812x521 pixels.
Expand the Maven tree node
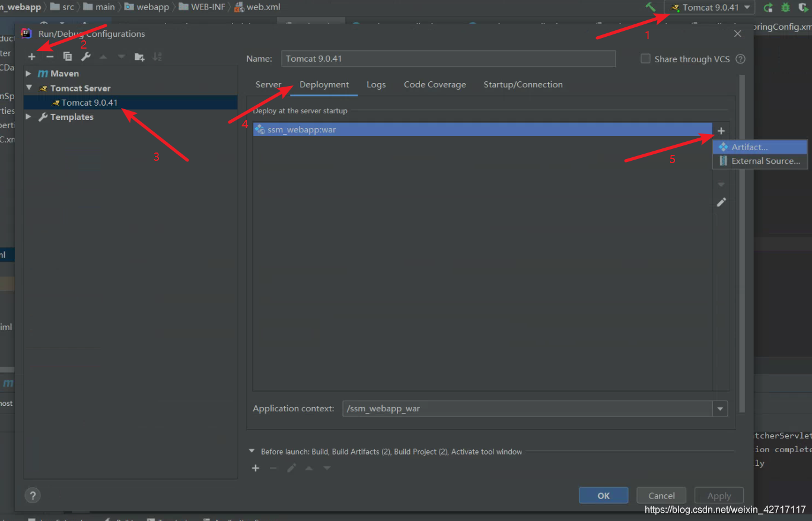pos(28,74)
